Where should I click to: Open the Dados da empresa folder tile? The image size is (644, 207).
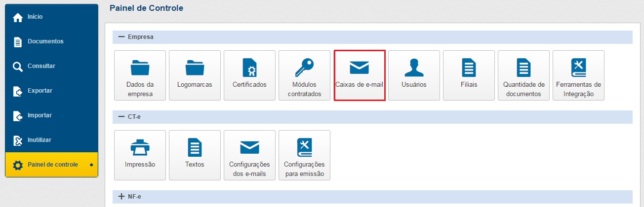(x=140, y=75)
